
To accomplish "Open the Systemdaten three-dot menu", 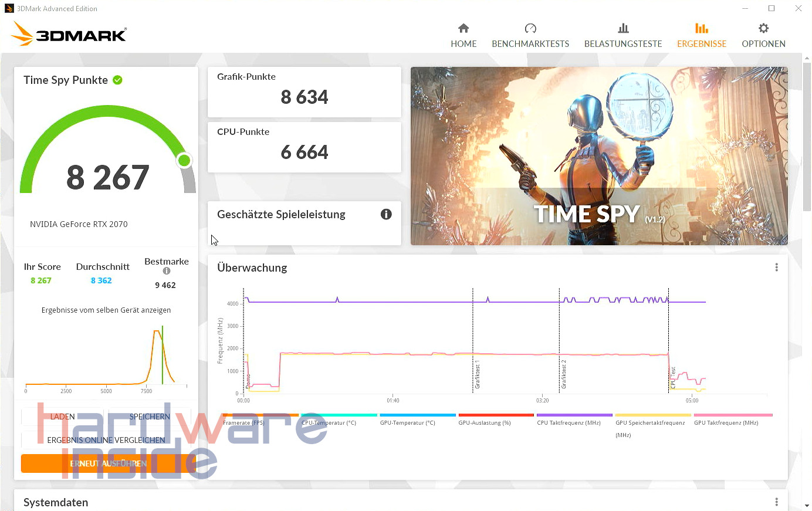I will tap(776, 502).
